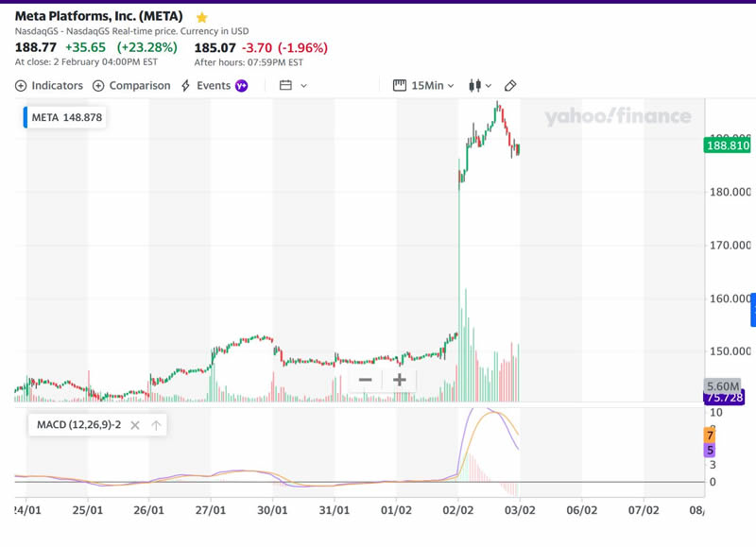The height and width of the screenshot is (547, 756).
Task: Click the blue tab on the right edge
Action: (x=752, y=311)
